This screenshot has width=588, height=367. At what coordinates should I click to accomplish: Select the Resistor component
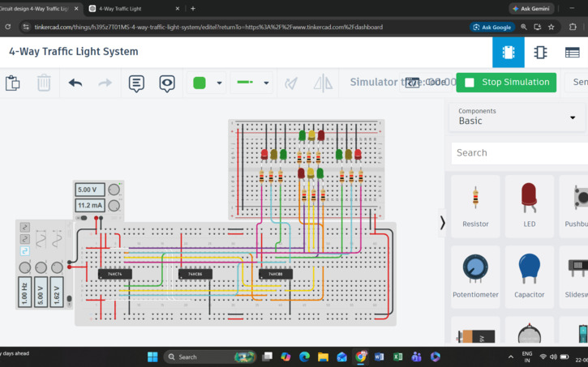click(x=475, y=207)
